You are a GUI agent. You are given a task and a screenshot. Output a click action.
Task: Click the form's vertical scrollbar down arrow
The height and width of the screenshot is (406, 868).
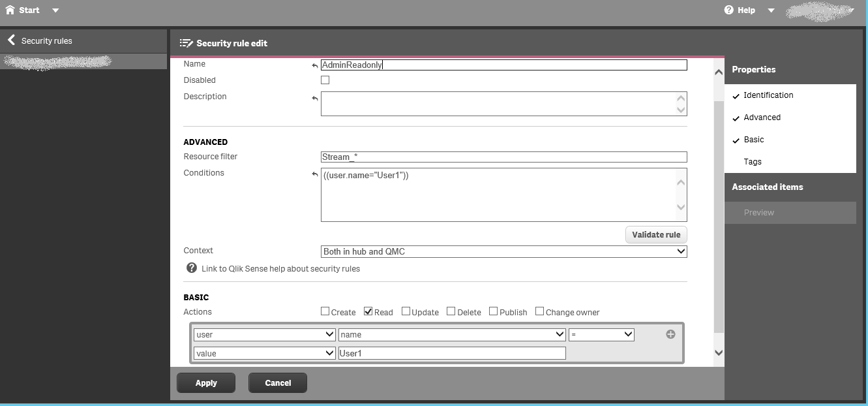[719, 352]
